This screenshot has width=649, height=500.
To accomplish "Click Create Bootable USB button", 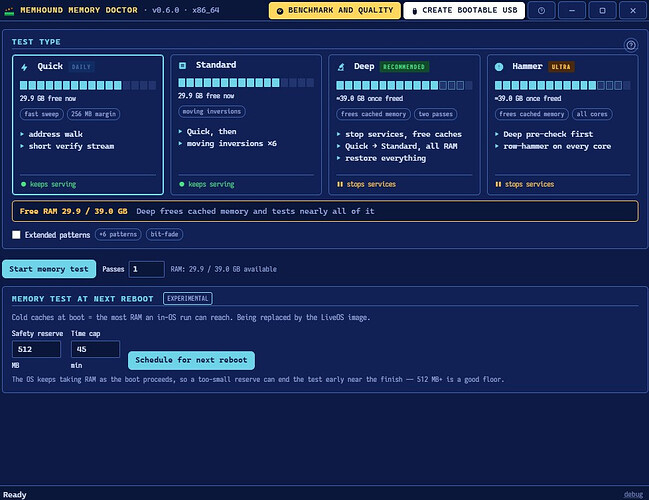I will (464, 10).
